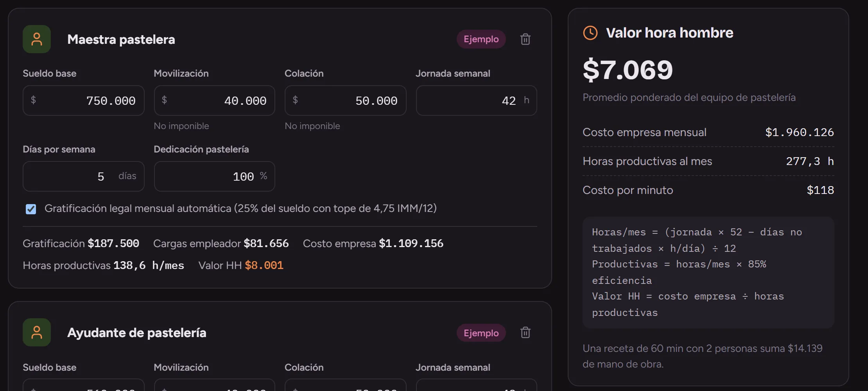Viewport: 868px width, 391px height.
Task: Click the Ejemplo badge on Maestra pastelera
Action: 481,39
